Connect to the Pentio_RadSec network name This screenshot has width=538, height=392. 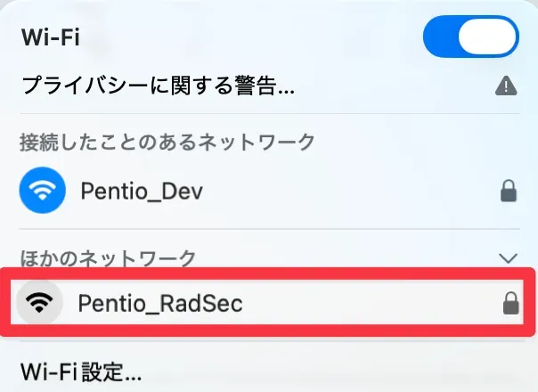tap(160, 304)
